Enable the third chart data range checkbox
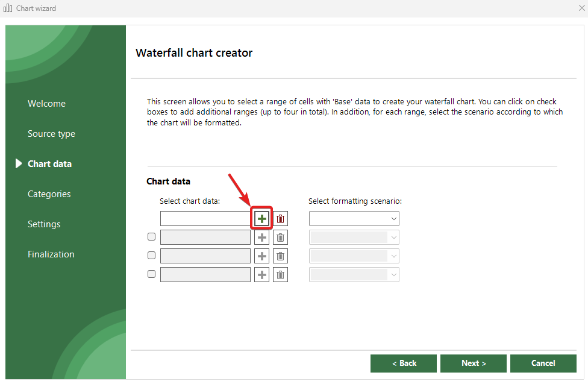This screenshot has width=588, height=384. pos(151,256)
